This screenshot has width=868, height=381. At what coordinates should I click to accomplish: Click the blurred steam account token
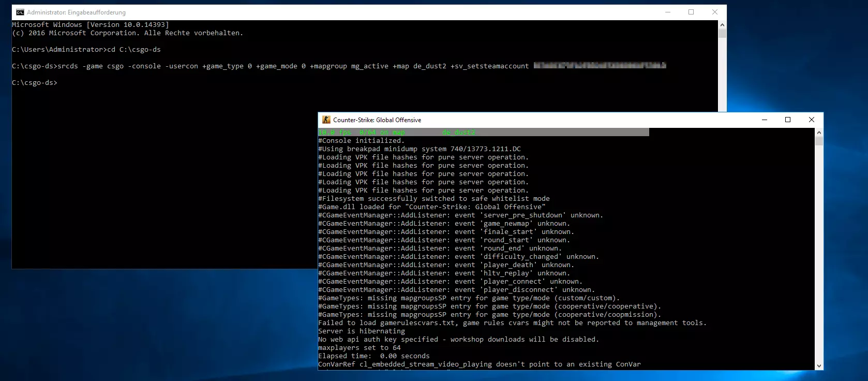click(600, 66)
